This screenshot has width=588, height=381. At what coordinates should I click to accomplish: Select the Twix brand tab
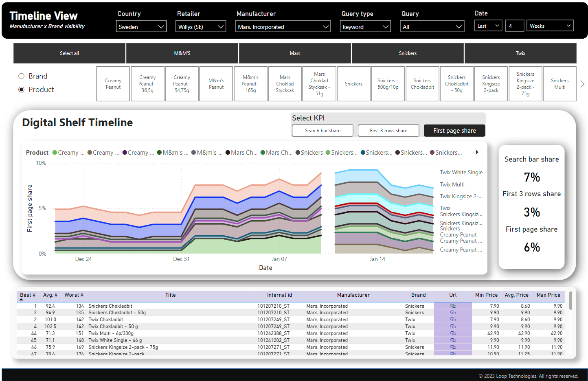[520, 53]
